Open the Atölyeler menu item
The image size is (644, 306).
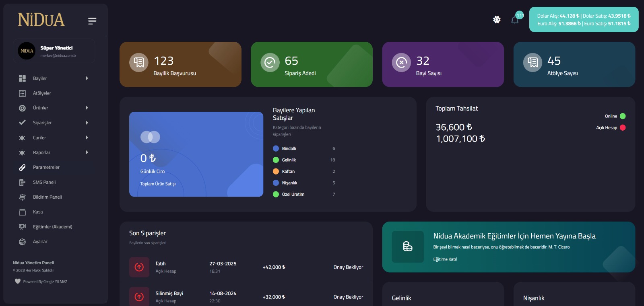click(42, 93)
